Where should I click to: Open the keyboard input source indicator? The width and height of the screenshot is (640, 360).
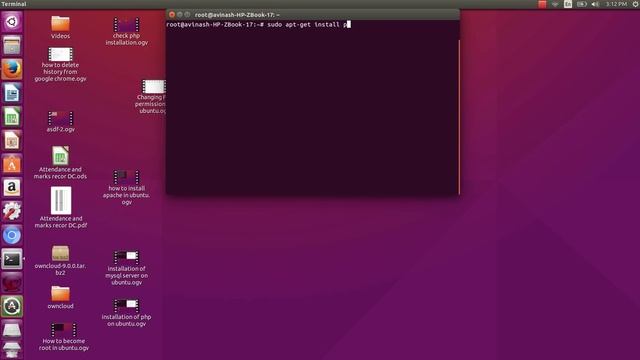point(568,4)
